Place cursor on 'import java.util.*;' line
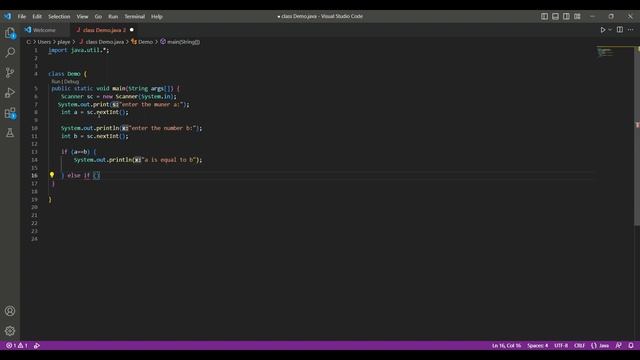The width and height of the screenshot is (640, 360). 79,50
